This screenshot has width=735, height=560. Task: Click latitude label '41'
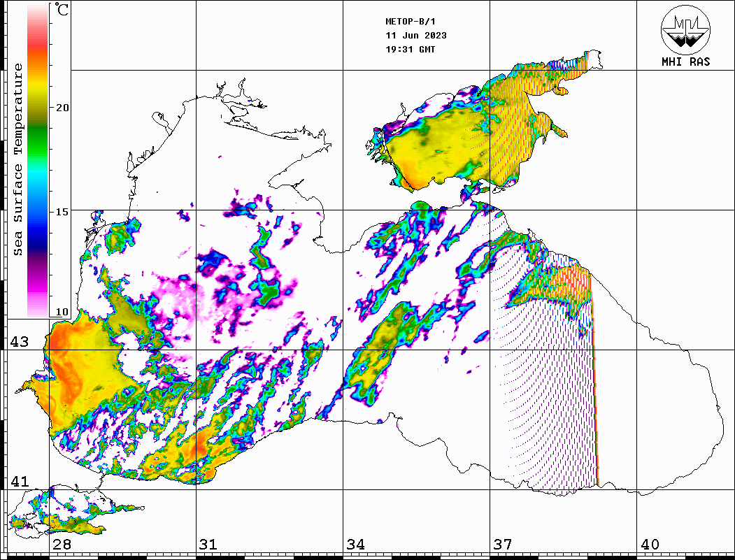[19, 481]
